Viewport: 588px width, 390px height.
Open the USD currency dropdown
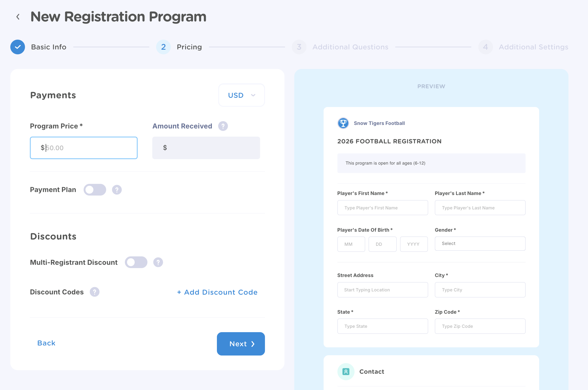click(x=241, y=95)
